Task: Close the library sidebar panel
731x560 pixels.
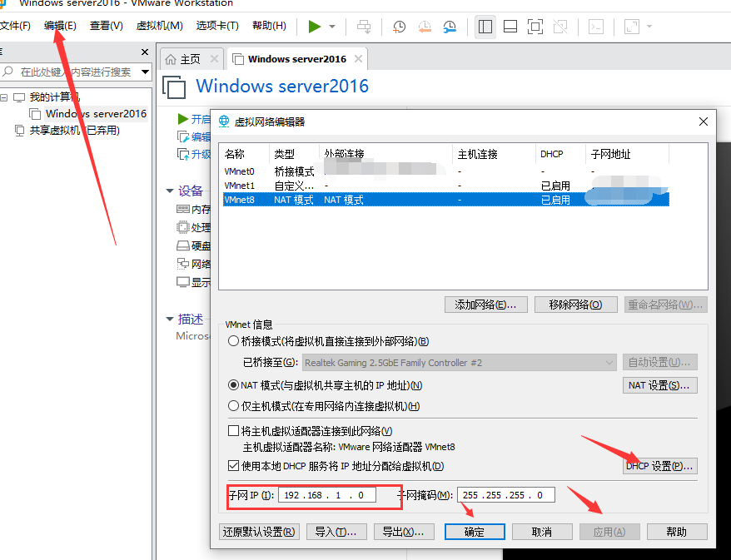Action: (145, 52)
